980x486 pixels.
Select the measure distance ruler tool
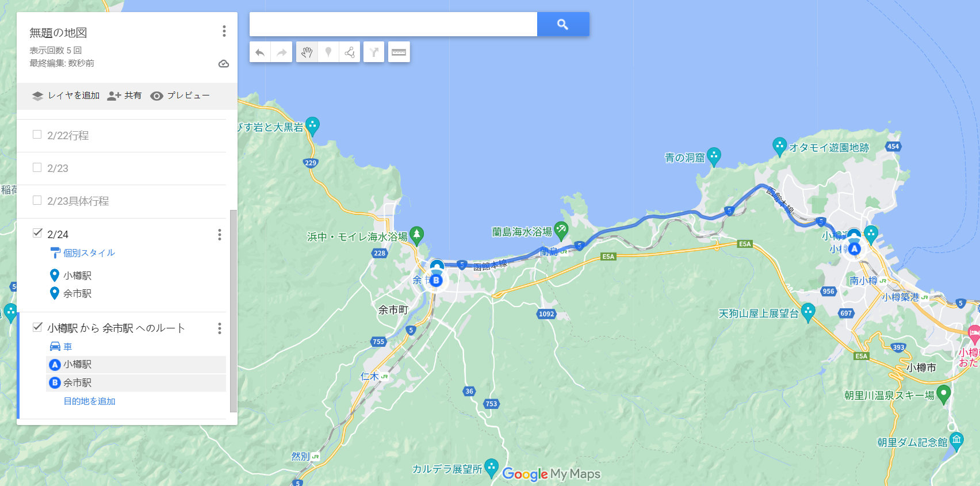tap(399, 52)
